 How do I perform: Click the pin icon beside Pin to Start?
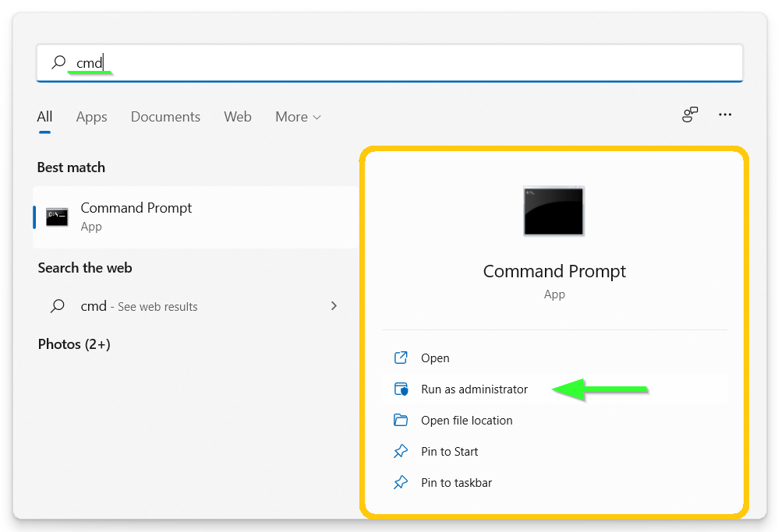(401, 451)
